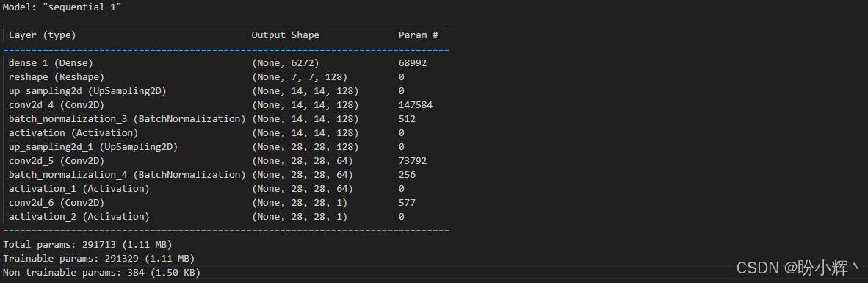
Task: Select the "reshape (Reshape)" layer name
Action: pos(56,77)
